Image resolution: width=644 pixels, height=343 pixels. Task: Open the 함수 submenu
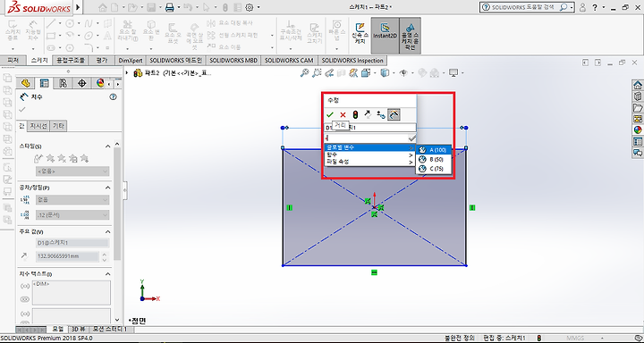[369, 155]
